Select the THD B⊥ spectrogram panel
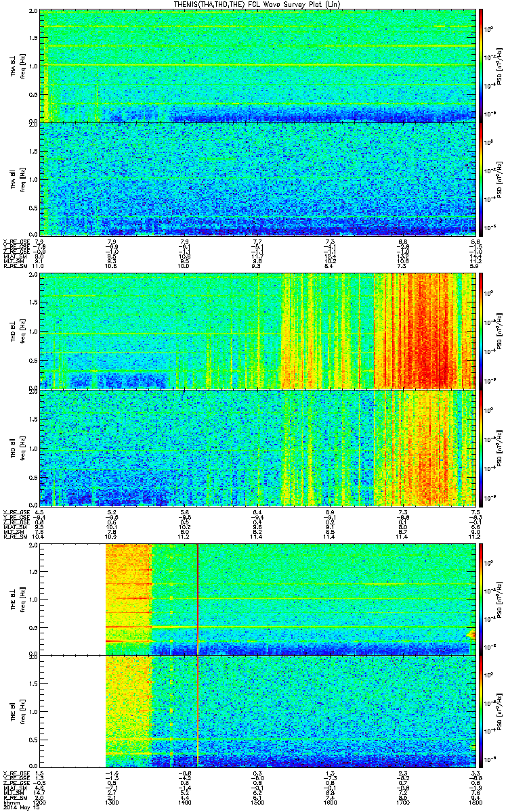Viewport: 508px width, 812px height. coord(257,331)
